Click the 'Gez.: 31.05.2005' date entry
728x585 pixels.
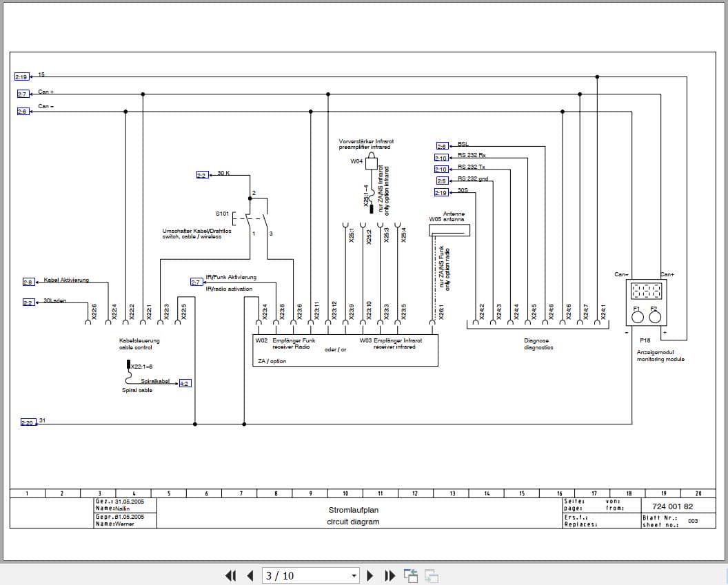tap(120, 502)
